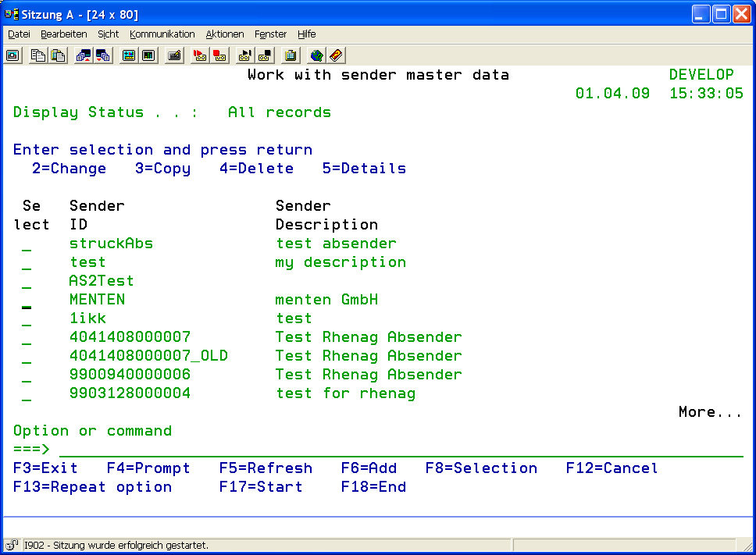Screen dimensions: 756x555
Task: Click the Paste clipboard icon
Action: [57, 55]
